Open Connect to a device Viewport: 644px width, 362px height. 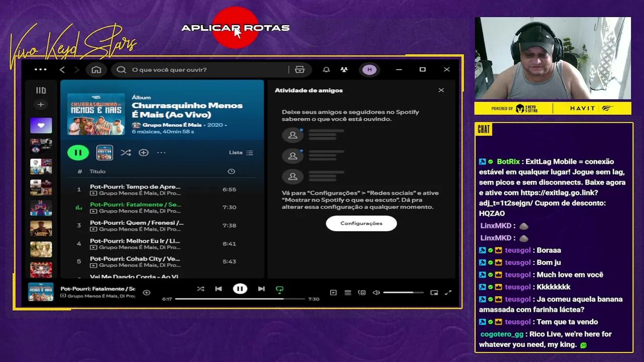[362, 293]
